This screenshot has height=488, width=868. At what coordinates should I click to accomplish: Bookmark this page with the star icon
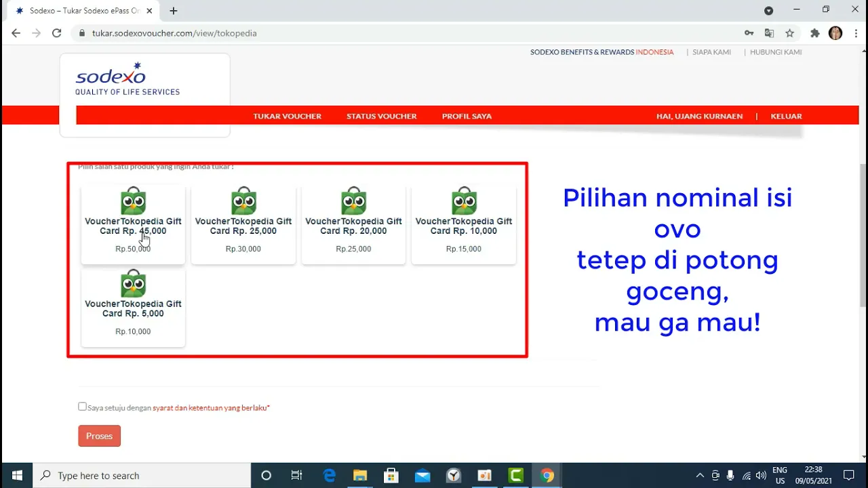click(x=789, y=33)
